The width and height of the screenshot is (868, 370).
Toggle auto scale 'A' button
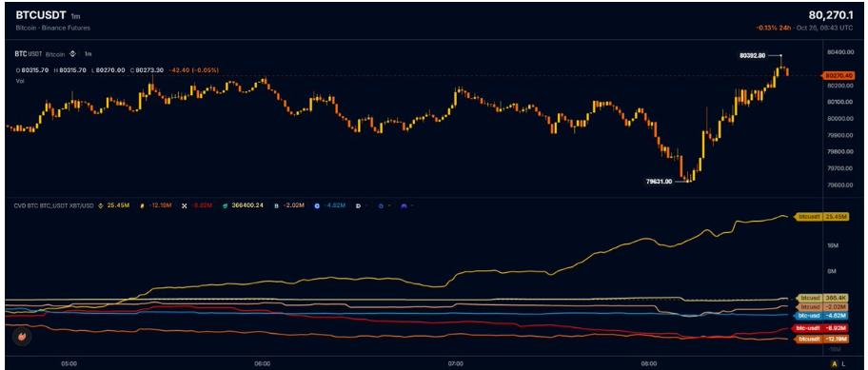835,364
